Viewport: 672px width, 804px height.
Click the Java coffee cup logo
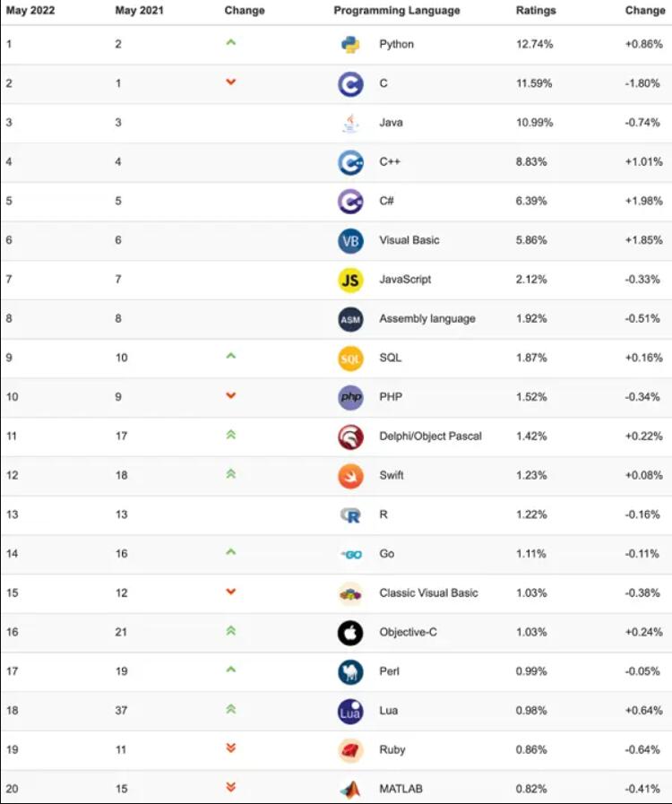(x=350, y=123)
